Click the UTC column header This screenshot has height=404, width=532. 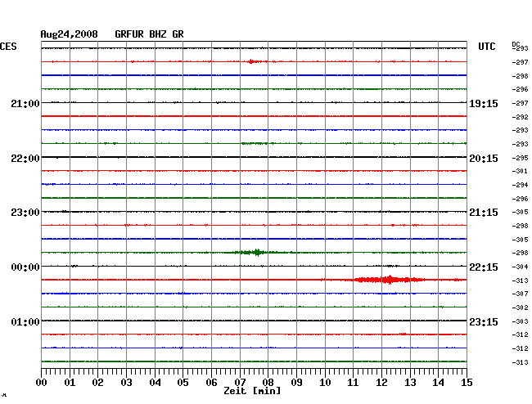click(x=486, y=47)
